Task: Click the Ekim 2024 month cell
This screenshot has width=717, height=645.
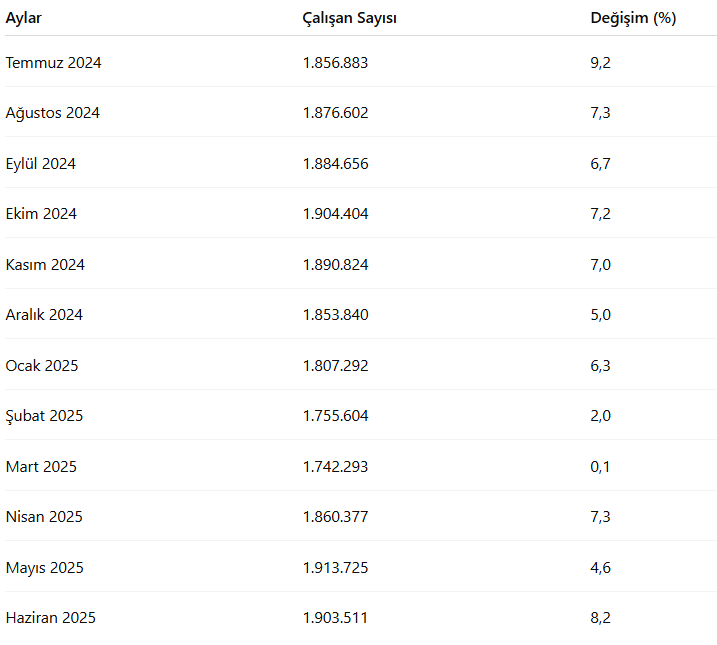Action: [x=41, y=214]
